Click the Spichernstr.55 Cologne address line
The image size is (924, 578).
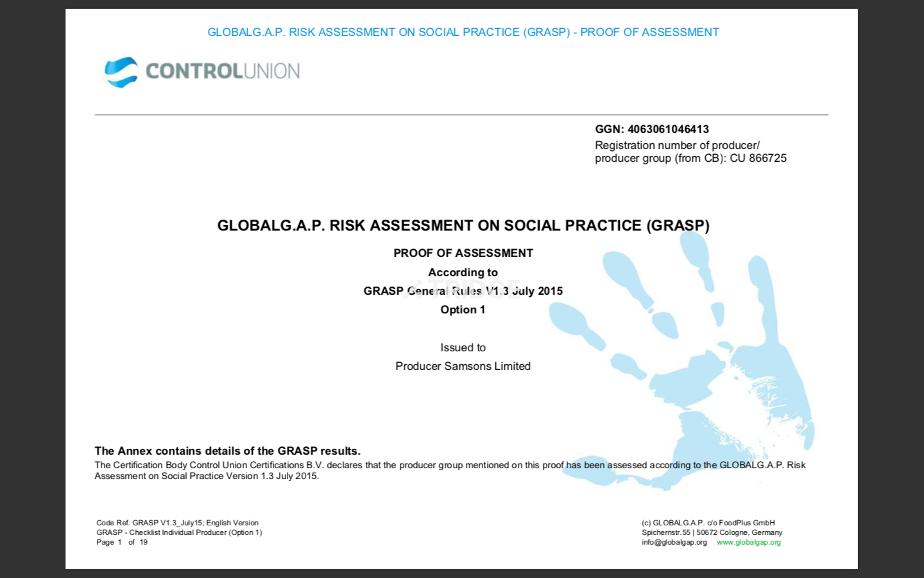coord(712,532)
